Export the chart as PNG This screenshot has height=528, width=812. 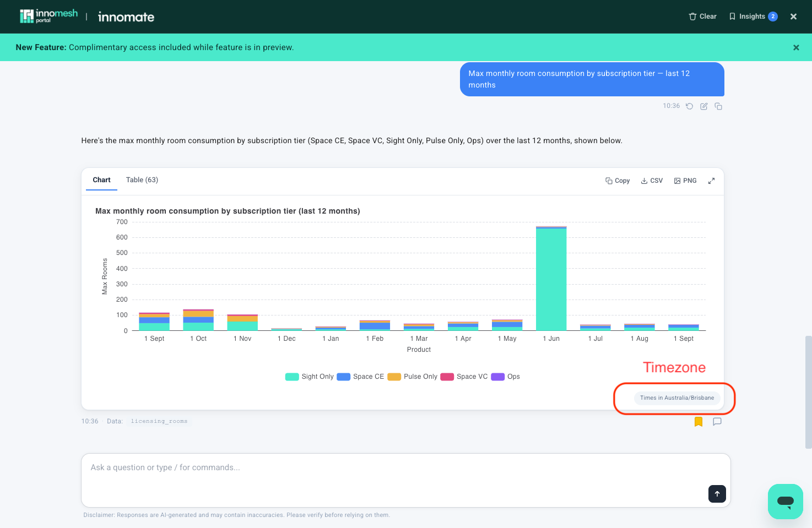pyautogui.click(x=685, y=181)
